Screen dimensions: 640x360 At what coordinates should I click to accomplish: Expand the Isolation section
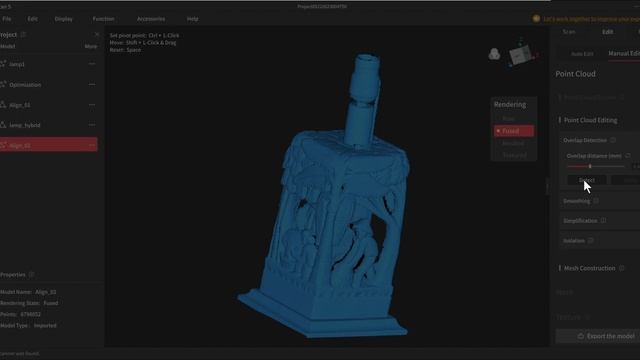click(574, 240)
